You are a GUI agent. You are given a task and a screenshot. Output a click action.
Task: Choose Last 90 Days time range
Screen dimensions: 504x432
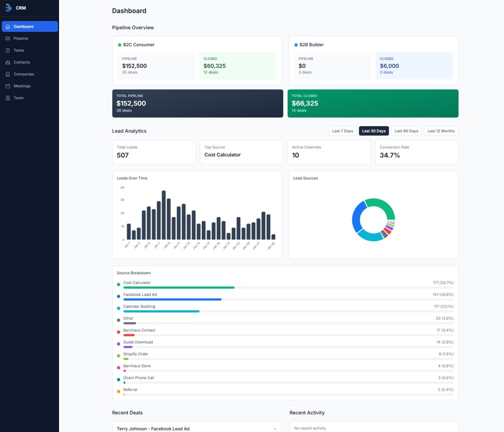click(x=406, y=131)
